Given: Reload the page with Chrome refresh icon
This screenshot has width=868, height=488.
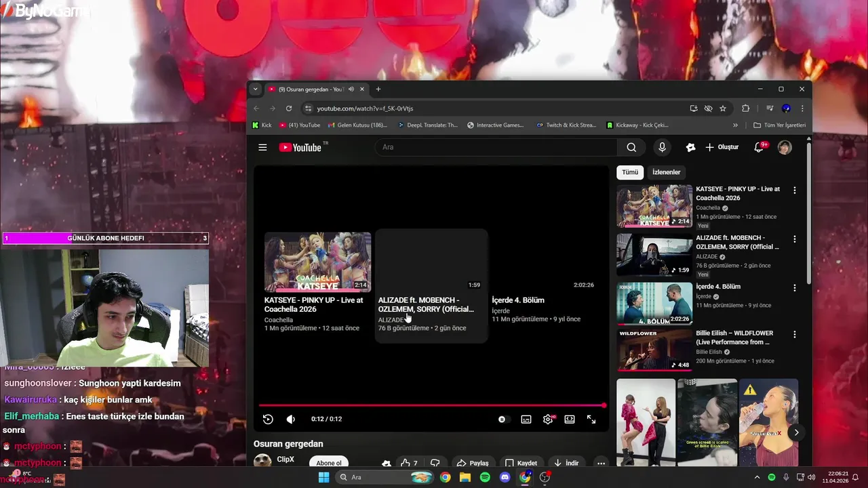Looking at the screenshot, I should coord(289,108).
